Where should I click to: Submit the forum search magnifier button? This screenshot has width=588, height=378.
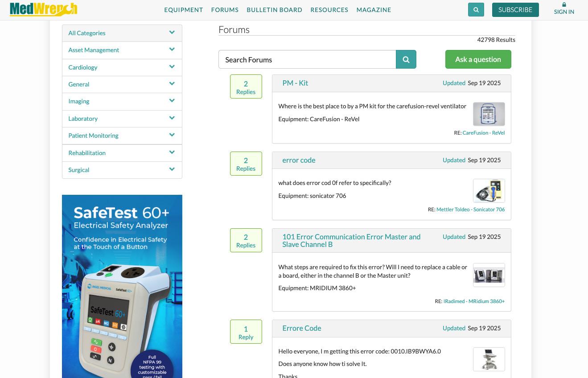coord(406,59)
